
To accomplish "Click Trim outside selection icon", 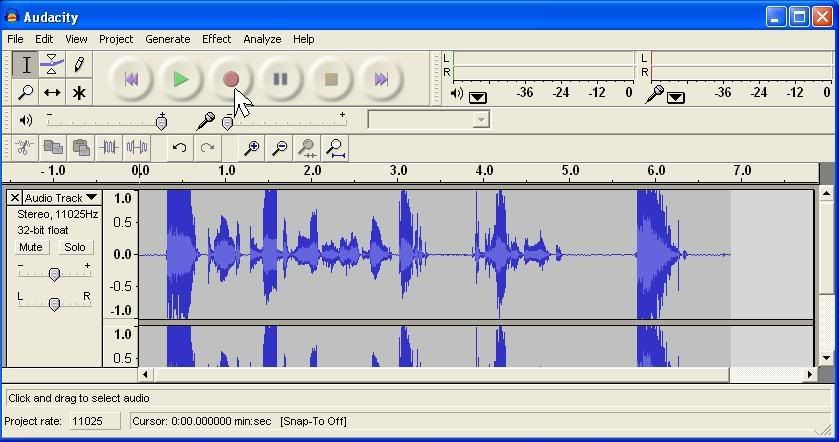I will (109, 148).
